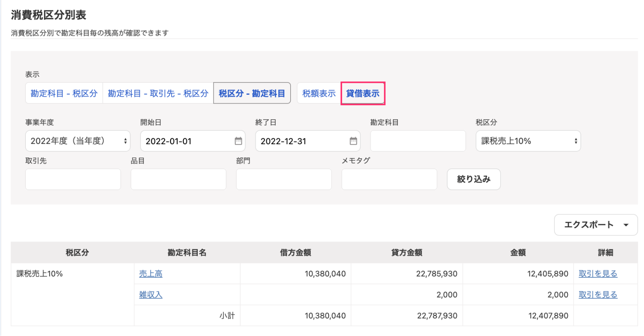
Task: Click the amount 12,405,890 in 売上高 row
Action: (x=548, y=274)
